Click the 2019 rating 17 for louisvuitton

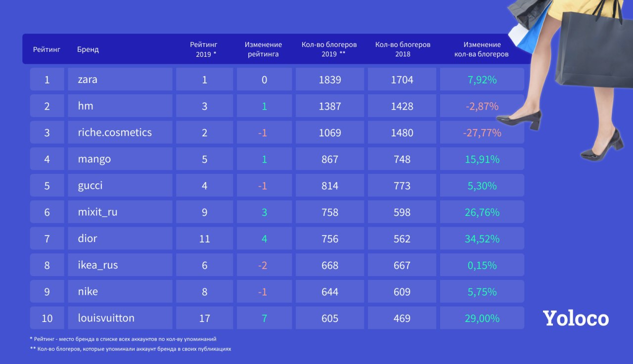pyautogui.click(x=205, y=318)
